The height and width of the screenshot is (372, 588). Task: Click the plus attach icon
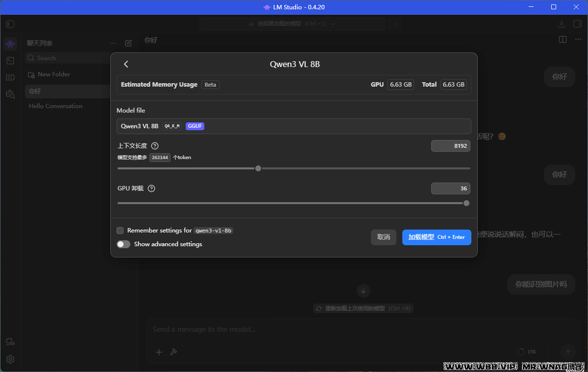click(x=159, y=352)
